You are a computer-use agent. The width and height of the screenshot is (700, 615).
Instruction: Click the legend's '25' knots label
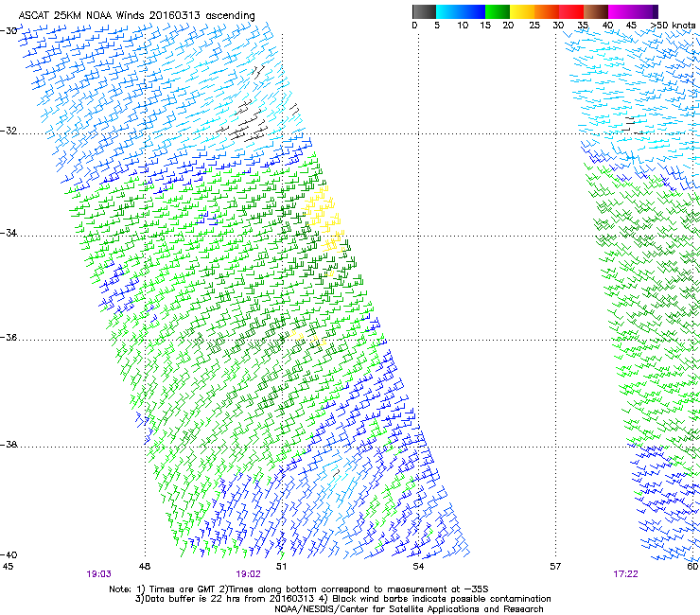pos(534,26)
